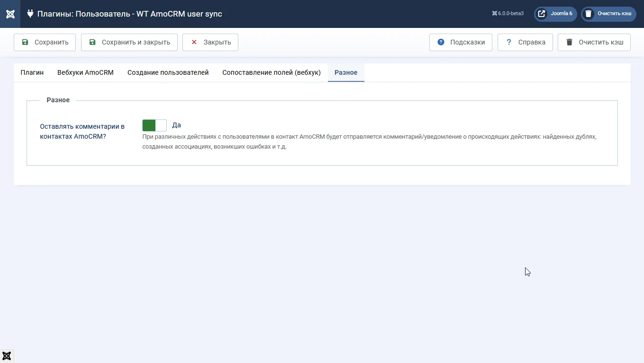Select the Разное tab
This screenshot has width=644, height=363.
[x=346, y=72]
